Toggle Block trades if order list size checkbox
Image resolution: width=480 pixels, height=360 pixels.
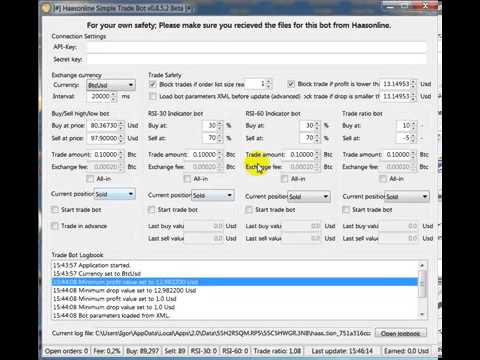tap(153, 84)
